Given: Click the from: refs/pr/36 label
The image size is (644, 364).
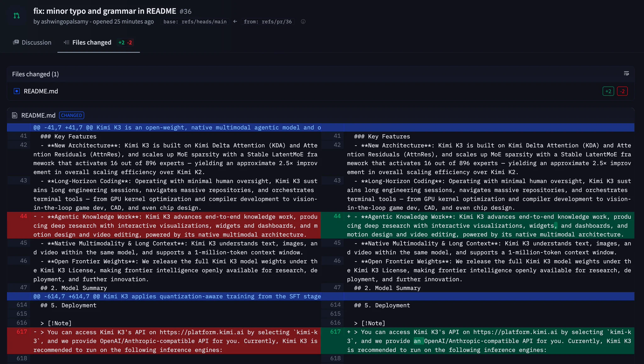Looking at the screenshot, I should [x=268, y=22].
